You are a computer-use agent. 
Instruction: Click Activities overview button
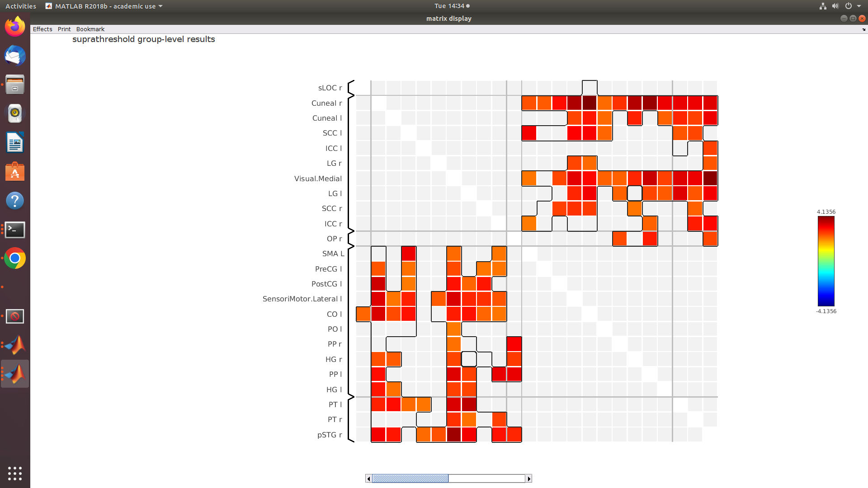click(21, 6)
